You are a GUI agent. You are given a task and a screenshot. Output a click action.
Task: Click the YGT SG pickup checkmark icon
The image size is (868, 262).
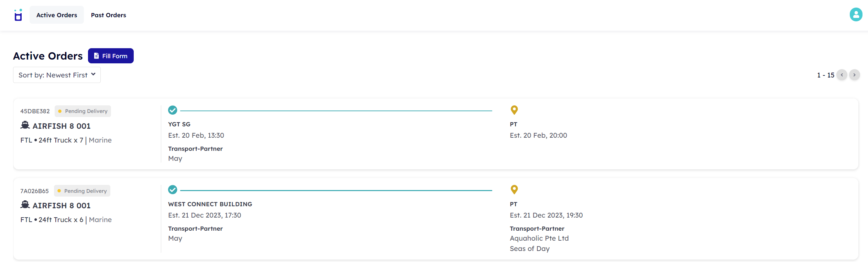173,110
